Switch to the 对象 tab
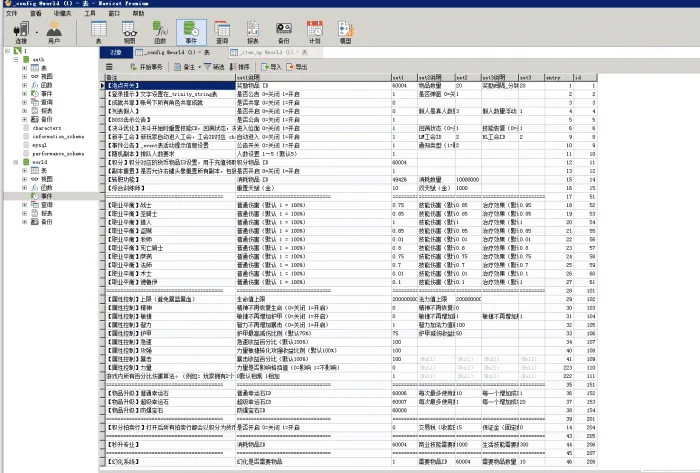 [116, 52]
